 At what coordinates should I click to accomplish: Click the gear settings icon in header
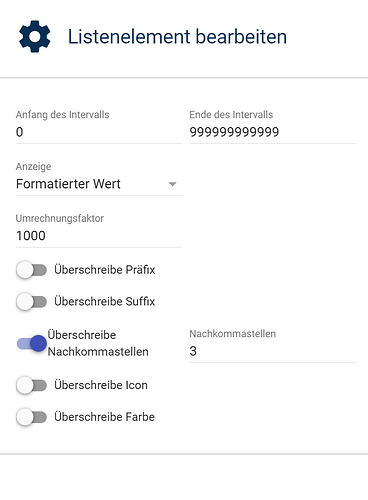(x=35, y=36)
